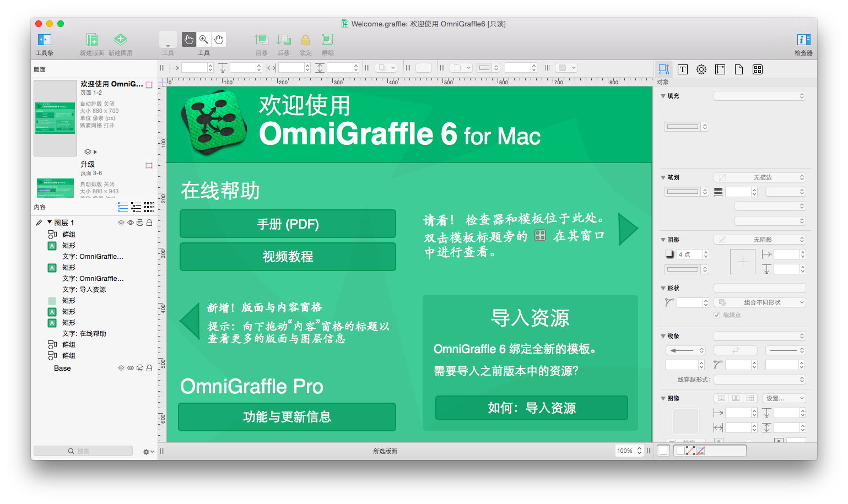Toggle the 编辑点 checkbox
Viewport: 848px width, 504px height.
[717, 315]
